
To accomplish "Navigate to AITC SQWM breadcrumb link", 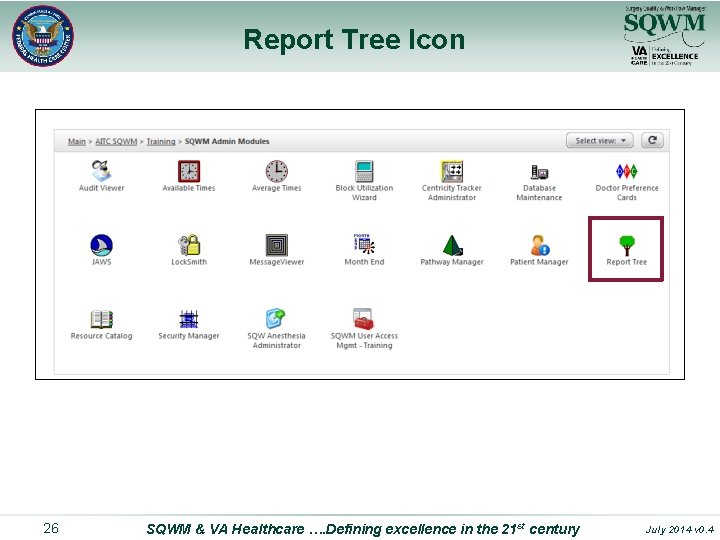I will [116, 141].
